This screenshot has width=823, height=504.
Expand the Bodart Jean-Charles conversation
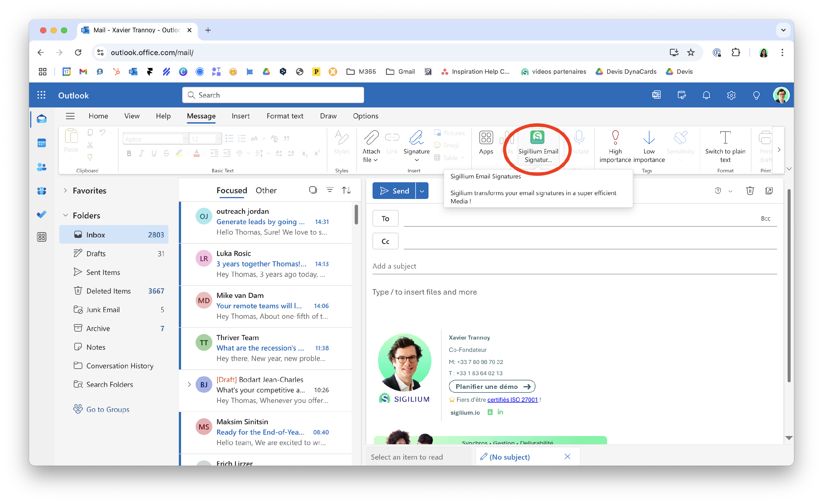click(x=189, y=385)
